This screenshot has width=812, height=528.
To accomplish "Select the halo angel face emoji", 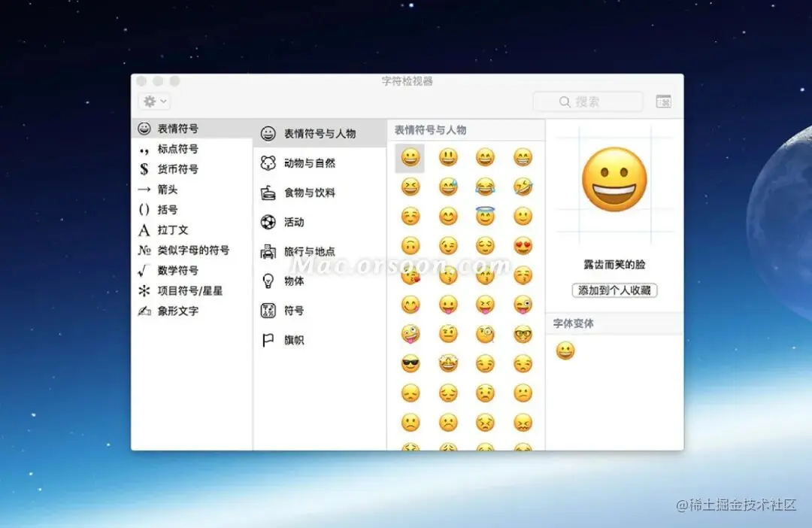I will coord(485,216).
